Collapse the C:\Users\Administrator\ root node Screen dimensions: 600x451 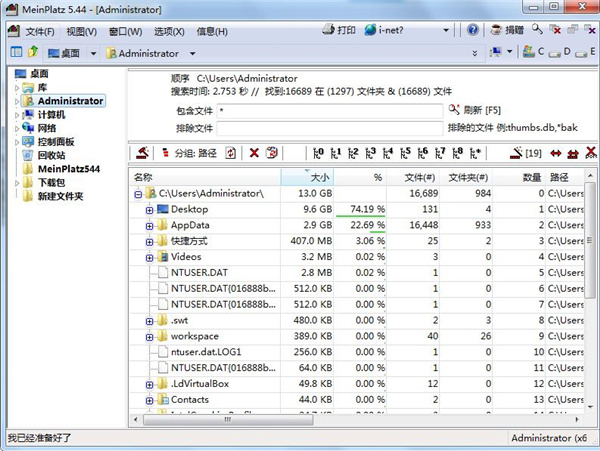point(137,193)
